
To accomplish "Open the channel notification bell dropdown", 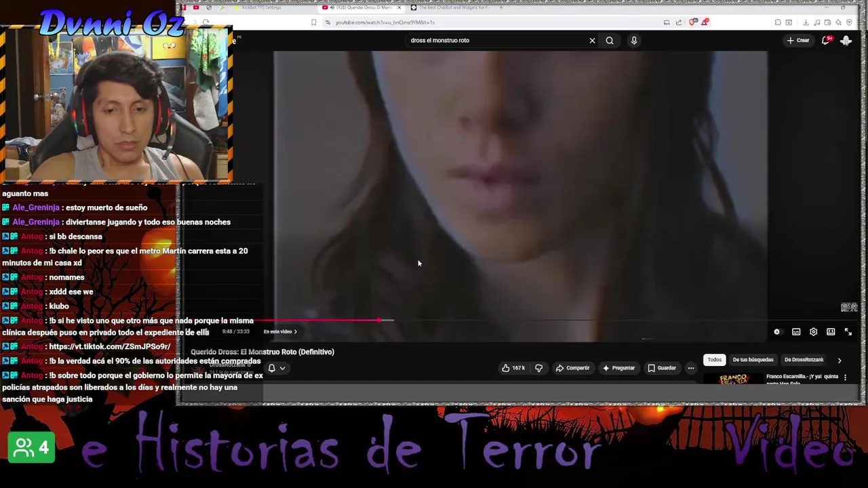I will pos(277,368).
